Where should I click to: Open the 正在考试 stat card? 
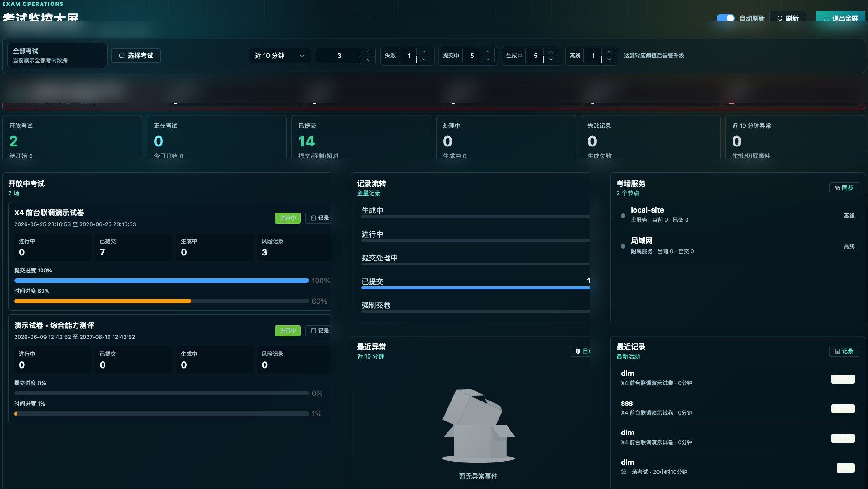217,137
